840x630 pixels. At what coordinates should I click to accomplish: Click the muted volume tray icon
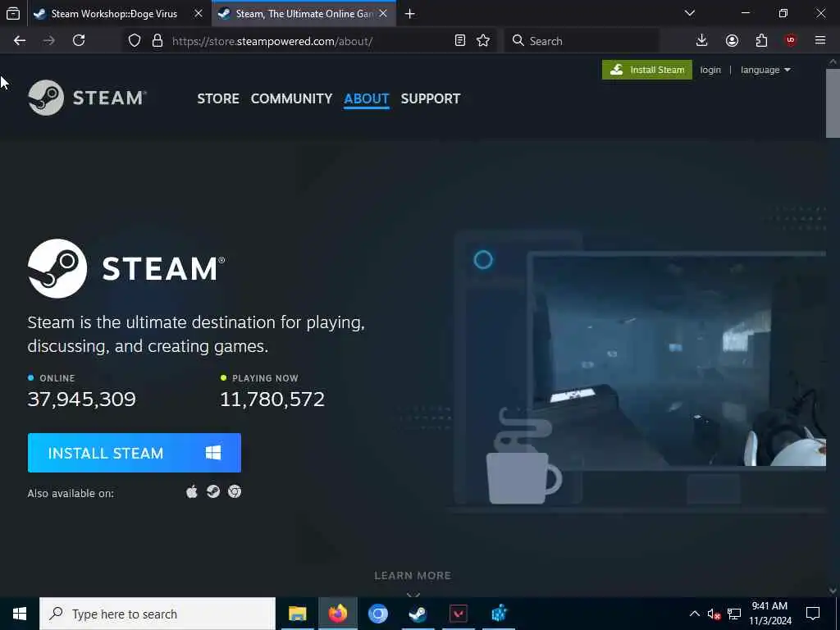714,614
